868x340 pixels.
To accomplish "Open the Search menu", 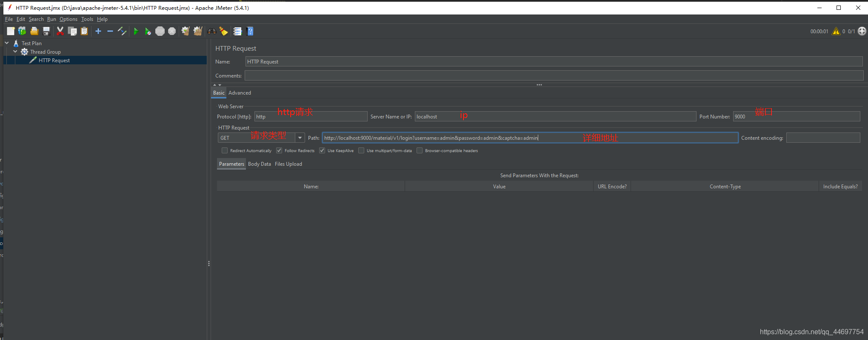I will (x=36, y=19).
